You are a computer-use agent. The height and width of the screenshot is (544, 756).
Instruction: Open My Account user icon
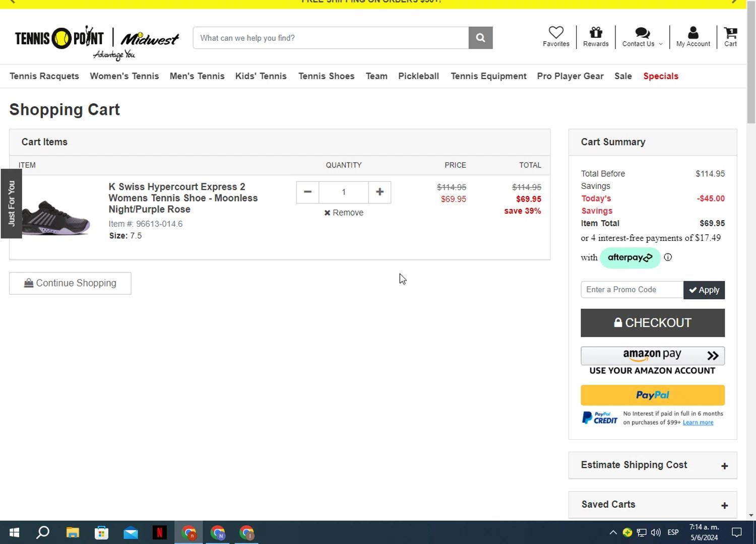[x=693, y=36]
